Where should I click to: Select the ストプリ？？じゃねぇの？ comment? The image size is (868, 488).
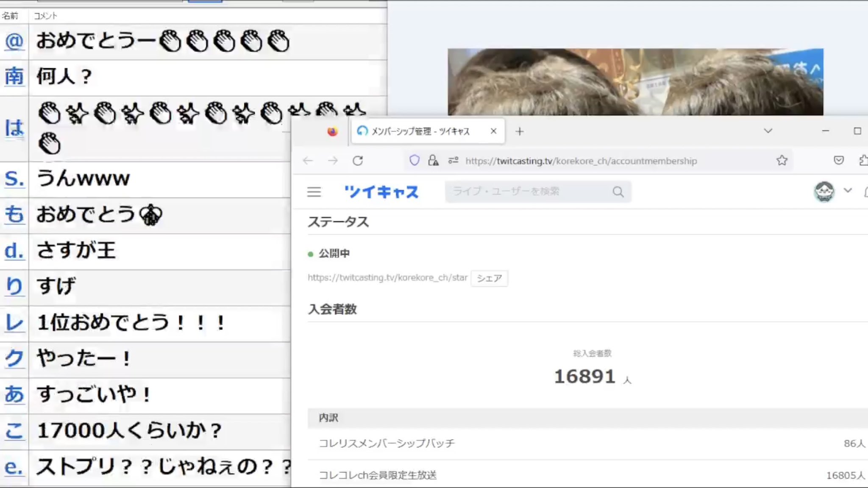pyautogui.click(x=164, y=467)
